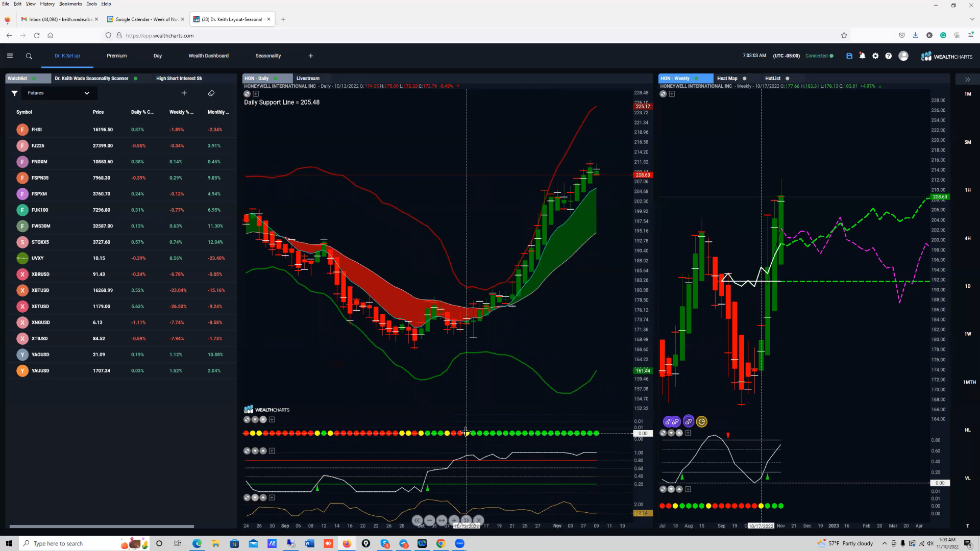Save the layout with the floppy icon
This screenshot has width=980, height=551.
click(x=849, y=56)
